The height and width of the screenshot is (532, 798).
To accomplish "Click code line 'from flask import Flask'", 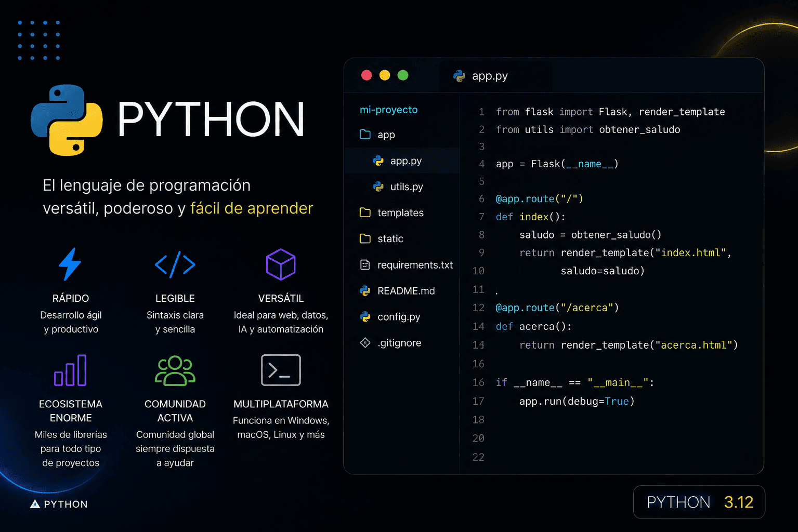I will 610,112.
